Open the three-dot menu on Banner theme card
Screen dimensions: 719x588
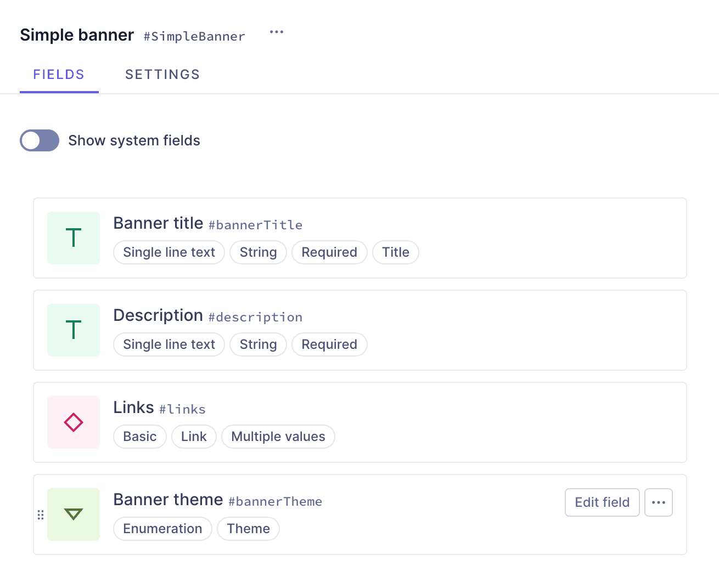pyautogui.click(x=658, y=502)
